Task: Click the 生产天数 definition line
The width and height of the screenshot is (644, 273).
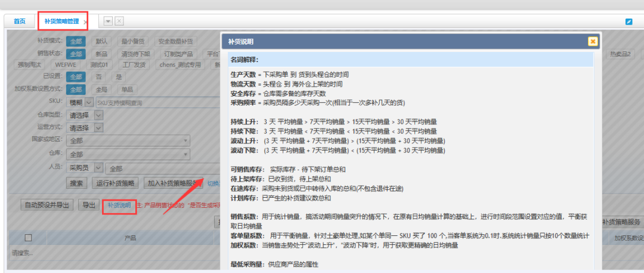Action: point(290,75)
